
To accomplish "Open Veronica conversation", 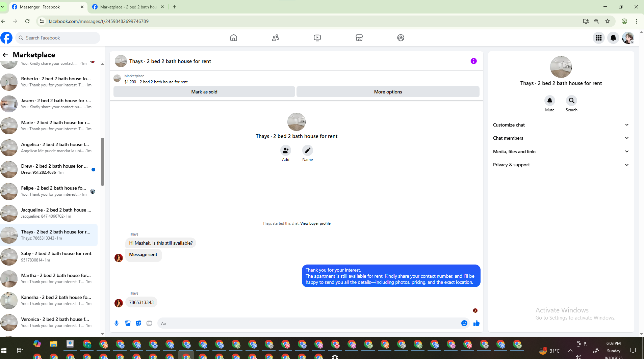I will [49, 322].
